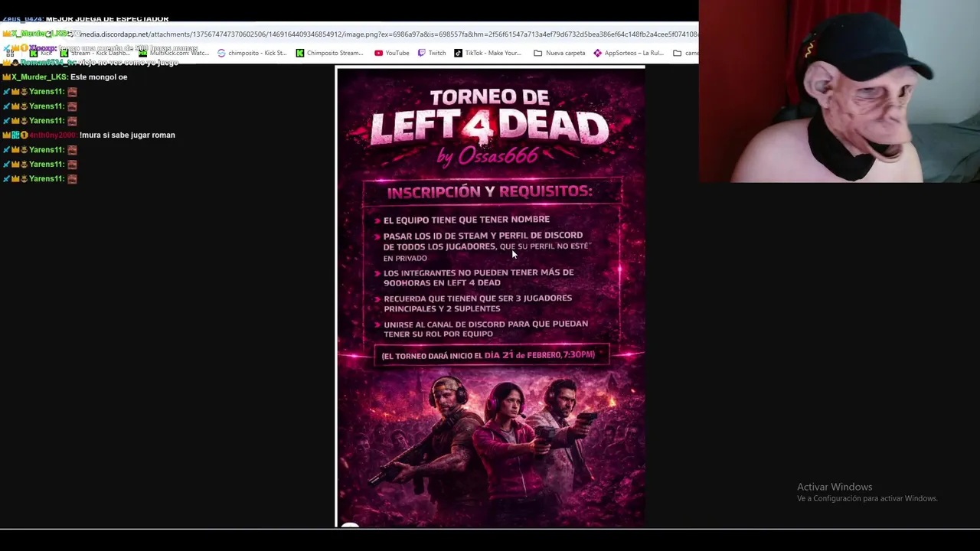This screenshot has width=980, height=551.
Task: Click the Discord attachment URL in address bar
Action: [x=389, y=34]
